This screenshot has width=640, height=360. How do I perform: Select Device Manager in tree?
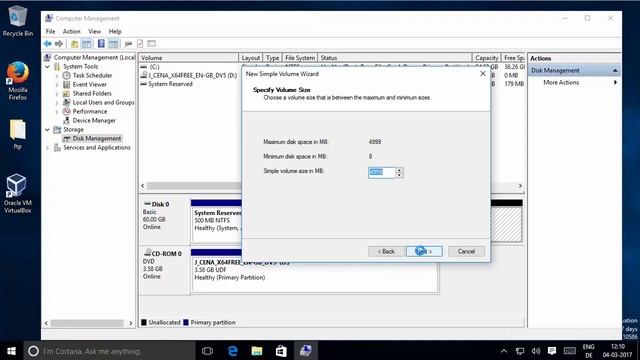94,120
